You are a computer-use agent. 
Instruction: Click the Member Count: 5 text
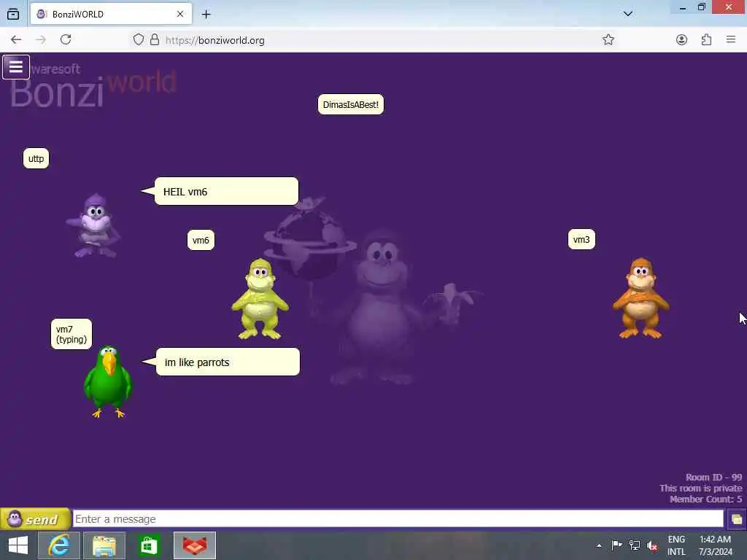705,499
